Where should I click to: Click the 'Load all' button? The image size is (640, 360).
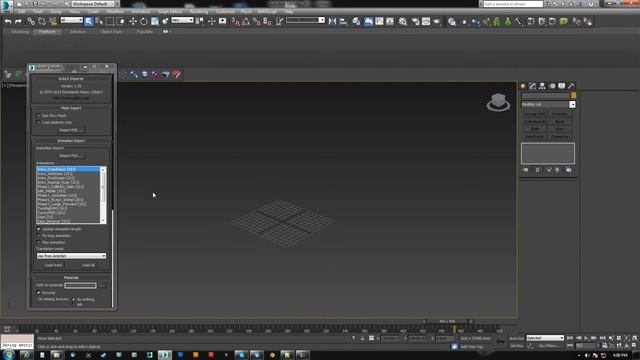(x=88, y=265)
